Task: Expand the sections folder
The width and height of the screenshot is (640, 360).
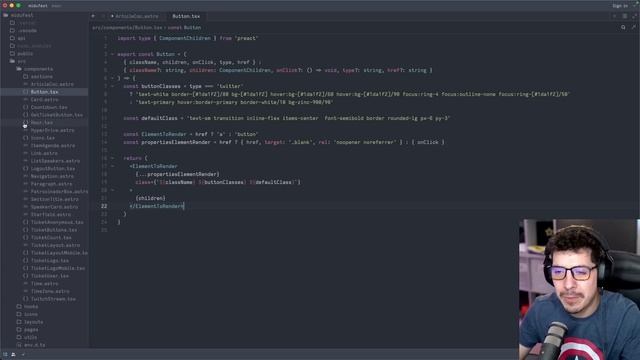Action: (42, 77)
